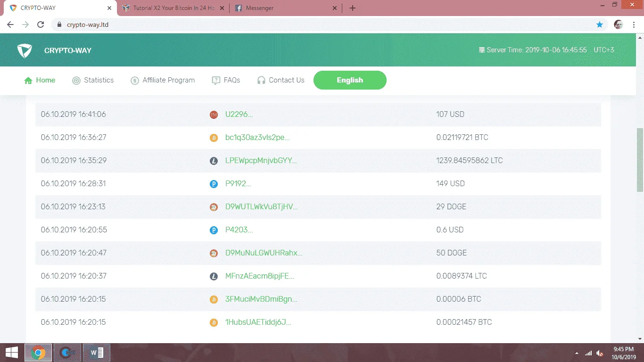Click the Perfect Money icon beside U2296
The height and width of the screenshot is (362, 644).
pos(214,115)
